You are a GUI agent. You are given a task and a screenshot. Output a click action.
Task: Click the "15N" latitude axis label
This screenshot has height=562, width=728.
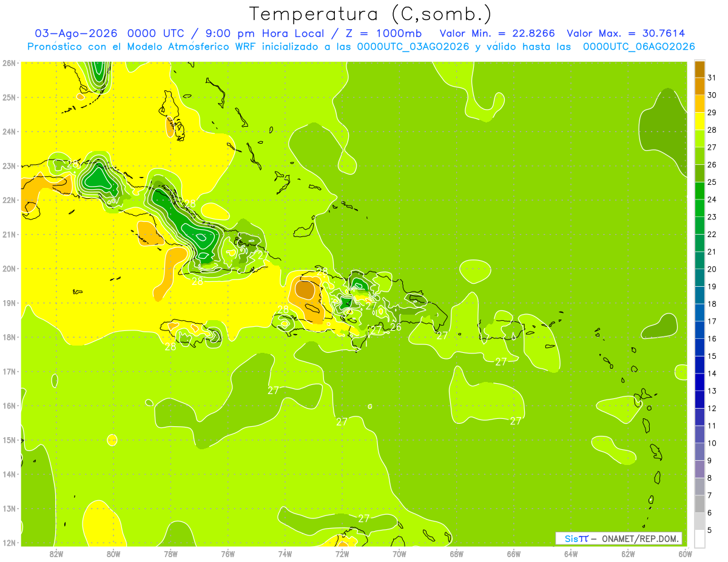click(8, 440)
